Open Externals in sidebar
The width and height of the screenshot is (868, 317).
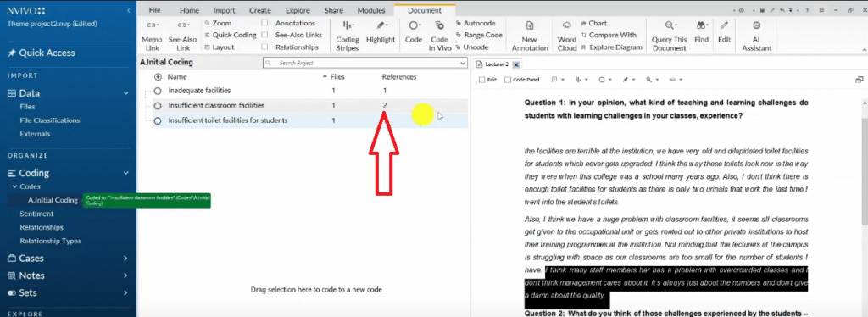(x=35, y=134)
